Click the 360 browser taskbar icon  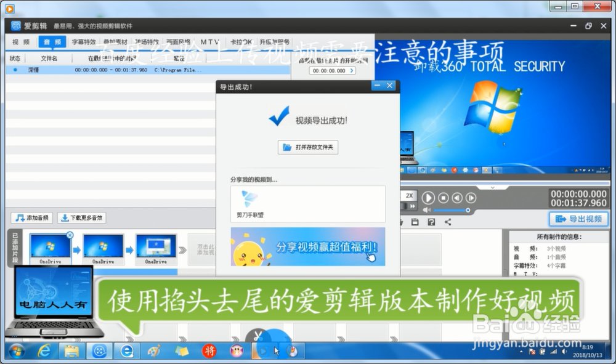click(x=126, y=351)
